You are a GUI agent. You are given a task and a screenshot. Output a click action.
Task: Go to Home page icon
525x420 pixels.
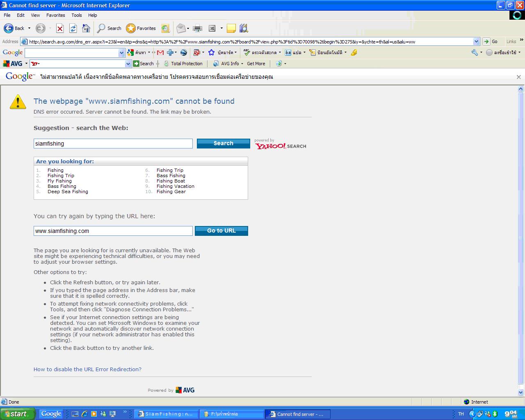(86, 28)
